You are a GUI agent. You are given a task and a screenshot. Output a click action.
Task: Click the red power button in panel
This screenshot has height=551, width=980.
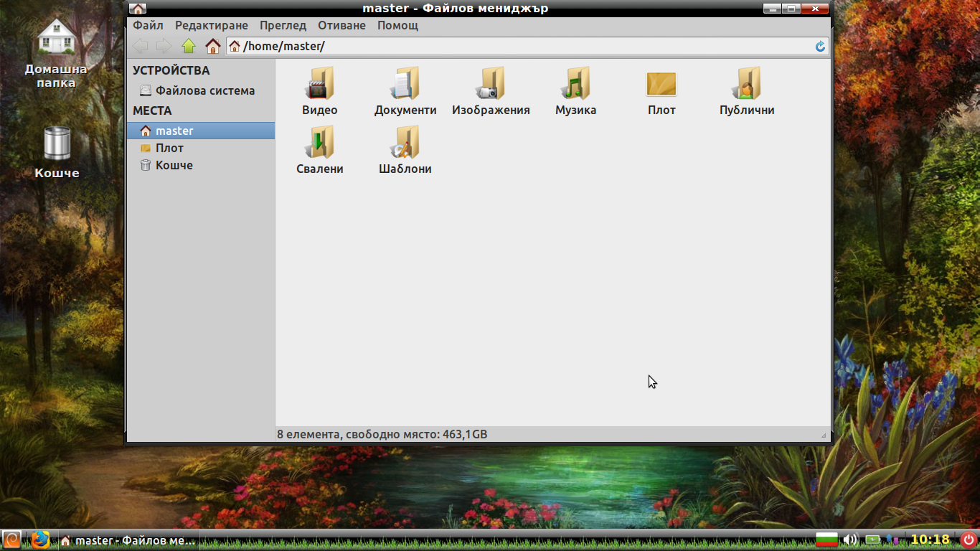tap(969, 540)
